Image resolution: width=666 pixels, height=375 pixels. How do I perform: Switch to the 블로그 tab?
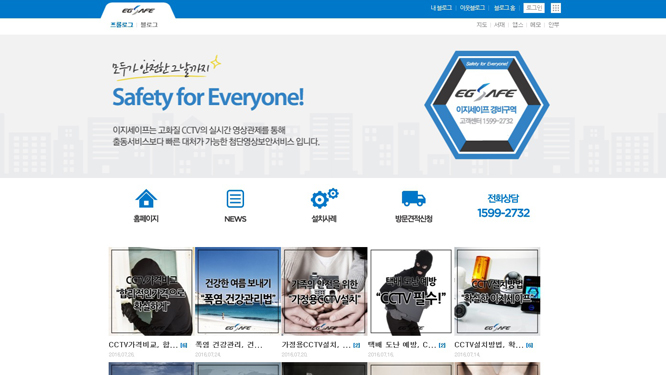(149, 25)
